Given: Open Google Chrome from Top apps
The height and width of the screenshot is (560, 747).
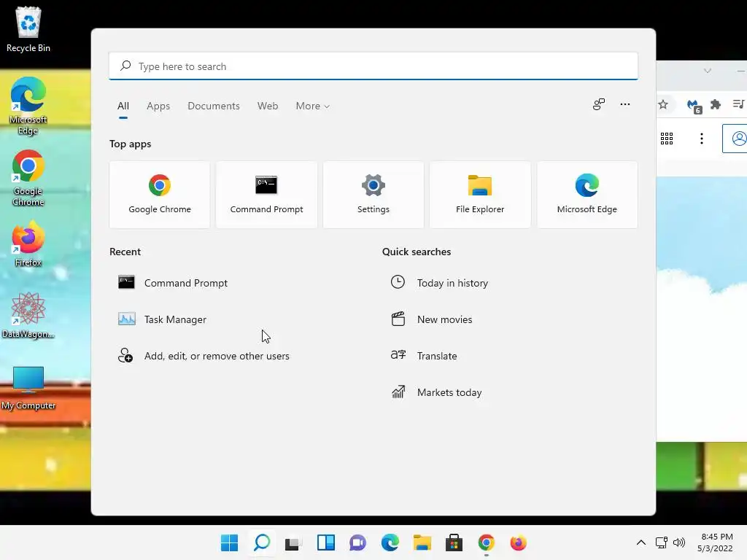Looking at the screenshot, I should click(x=160, y=195).
